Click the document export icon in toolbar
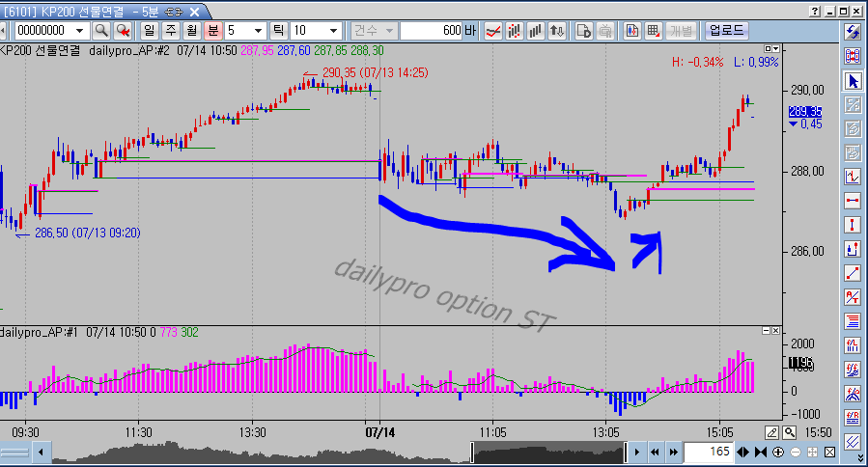This screenshot has width=868, height=467. pos(583,31)
